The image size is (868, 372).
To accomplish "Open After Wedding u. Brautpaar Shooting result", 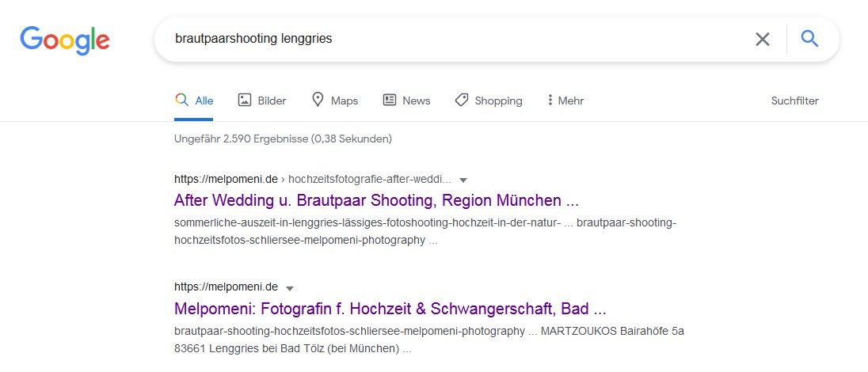I will [x=376, y=199].
